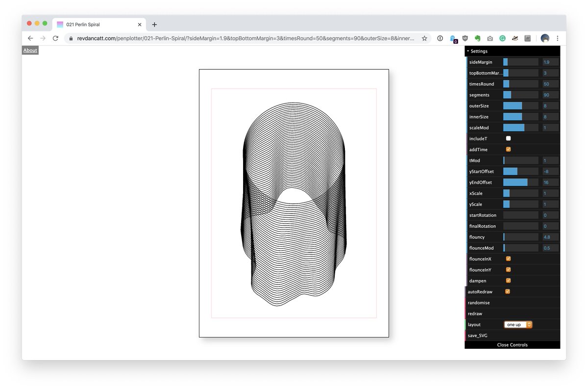This screenshot has width=588, height=389.
Task: Click the timesRound value field 50
Action: 550,84
